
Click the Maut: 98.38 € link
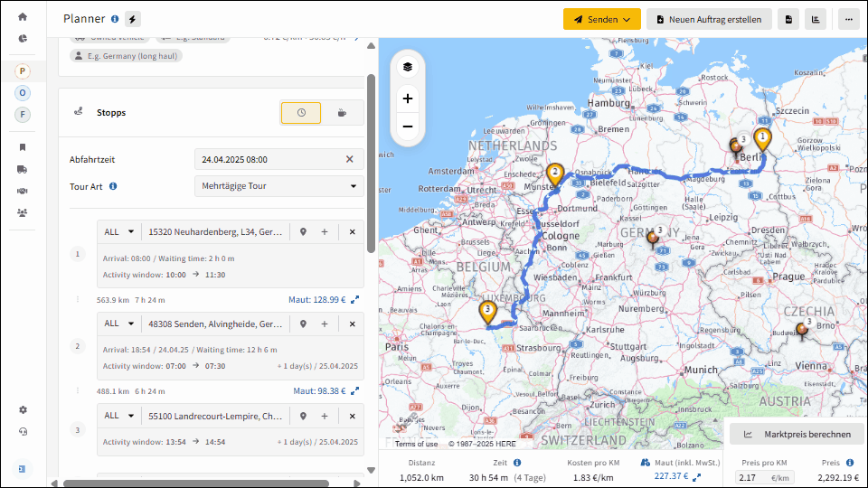coord(319,390)
